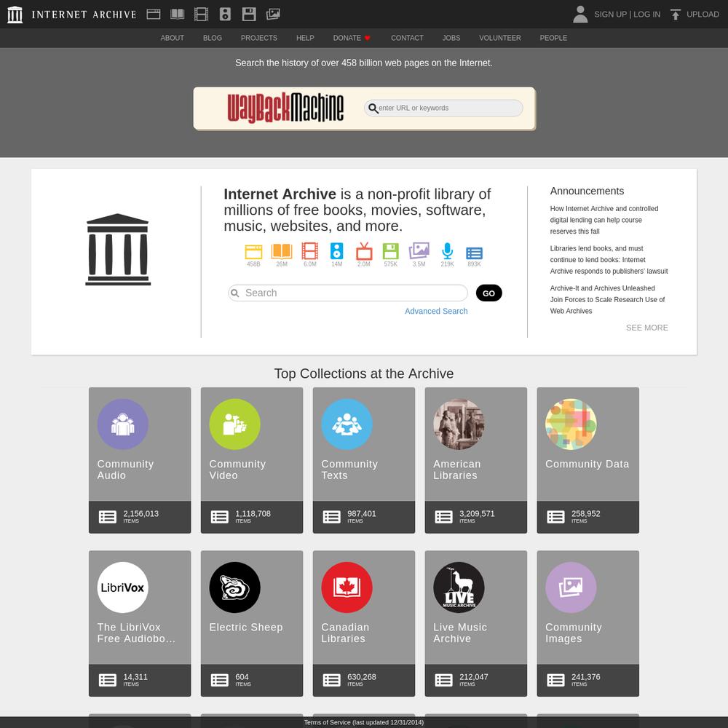Viewport: 728px width, 728px height.
Task: Open the Video film icon in top navigation
Action: point(201,15)
